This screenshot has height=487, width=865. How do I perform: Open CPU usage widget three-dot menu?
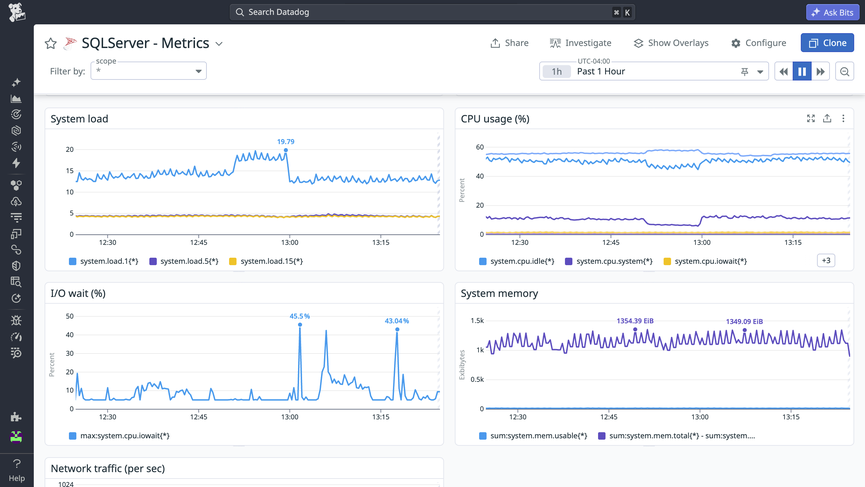pos(843,119)
